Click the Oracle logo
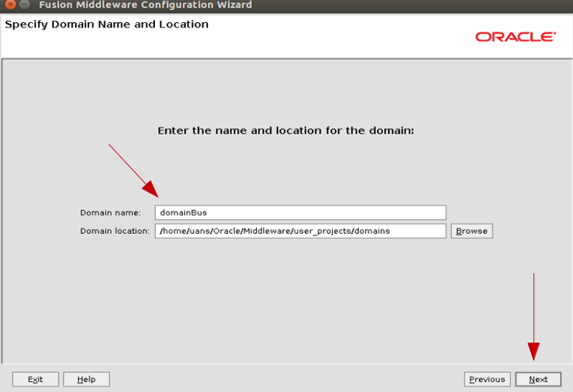The image size is (573, 392). click(x=515, y=36)
